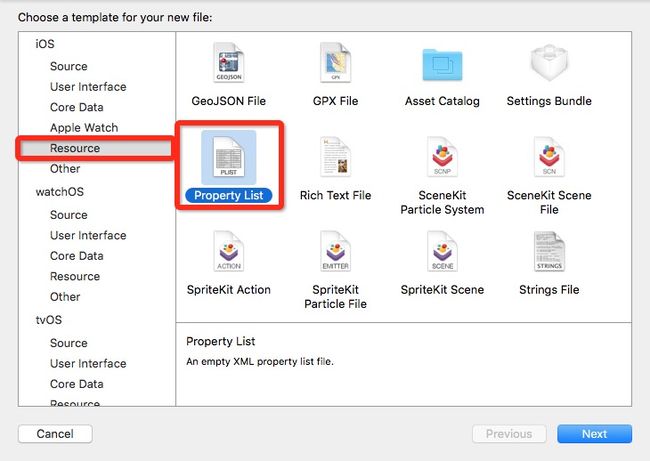The image size is (650, 461).
Task: Select the SpriteKit Scene template icon
Action: [x=442, y=251]
